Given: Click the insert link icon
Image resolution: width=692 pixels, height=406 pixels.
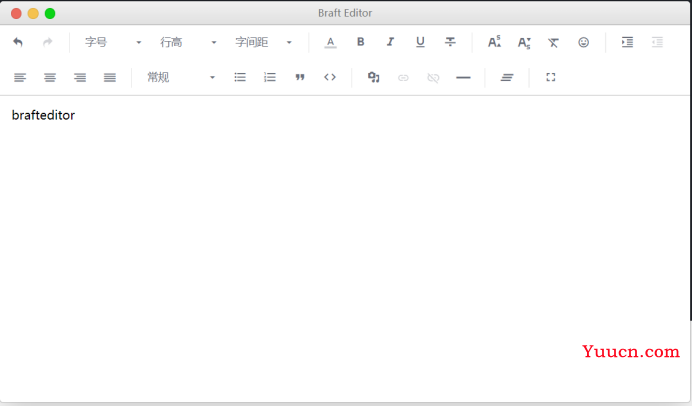Looking at the screenshot, I should [x=403, y=78].
